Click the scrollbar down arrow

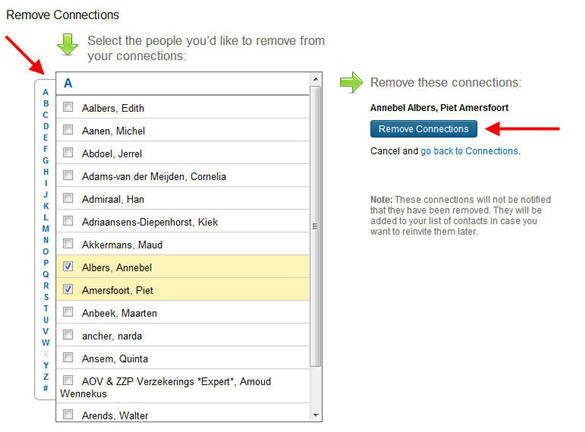coord(316,415)
